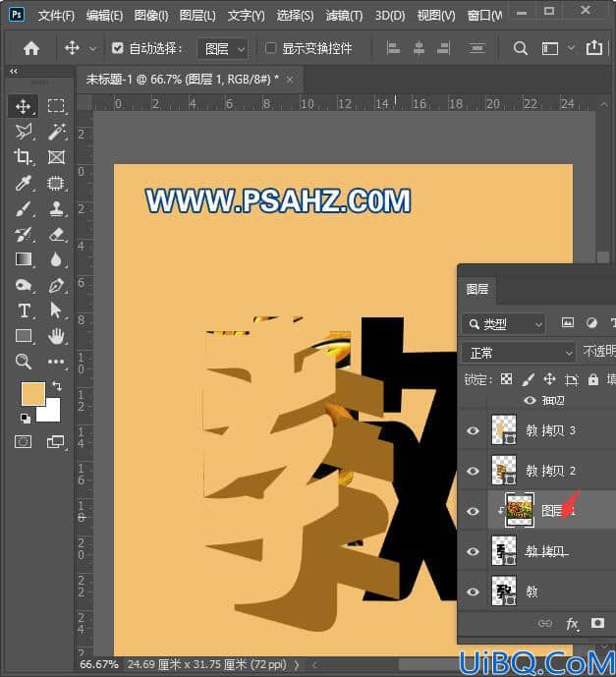
Task: Open the Edit Toolbar three-dots menu
Action: coord(56,362)
